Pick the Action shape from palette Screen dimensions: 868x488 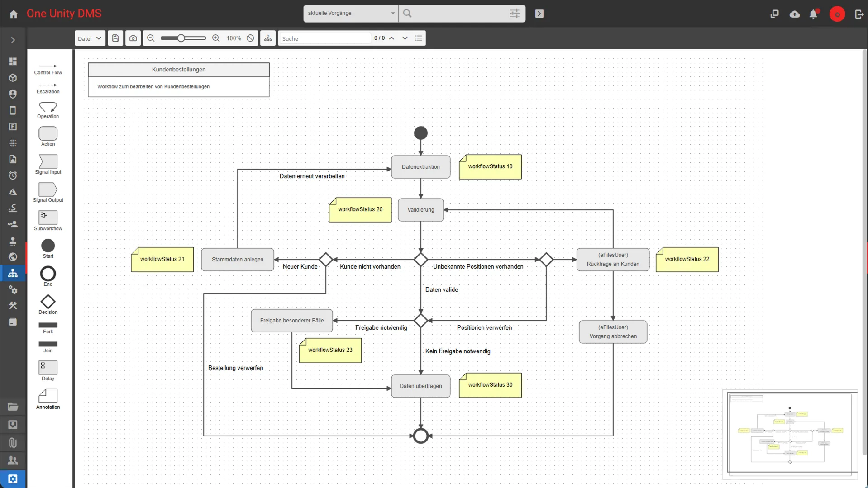(x=48, y=137)
